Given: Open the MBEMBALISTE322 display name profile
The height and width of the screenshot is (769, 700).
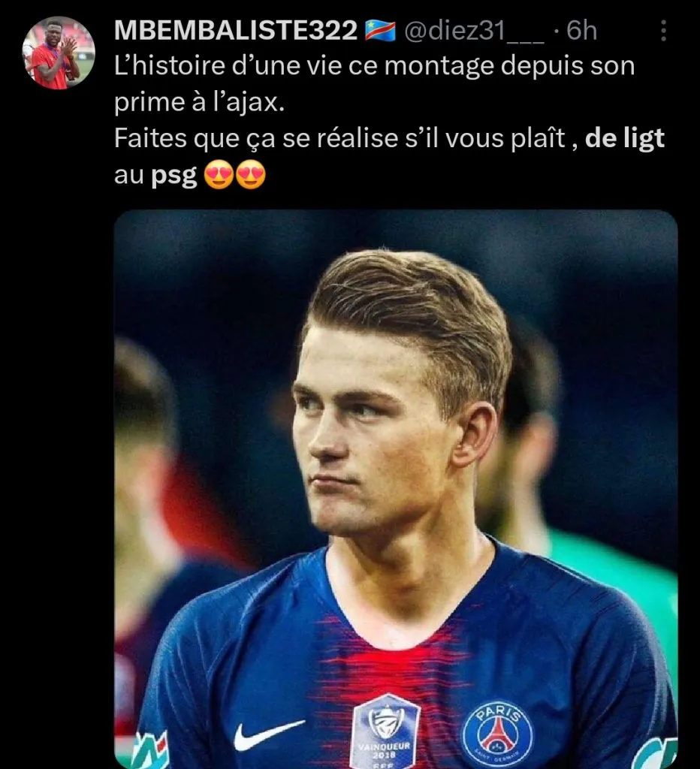Looking at the screenshot, I should point(236,32).
